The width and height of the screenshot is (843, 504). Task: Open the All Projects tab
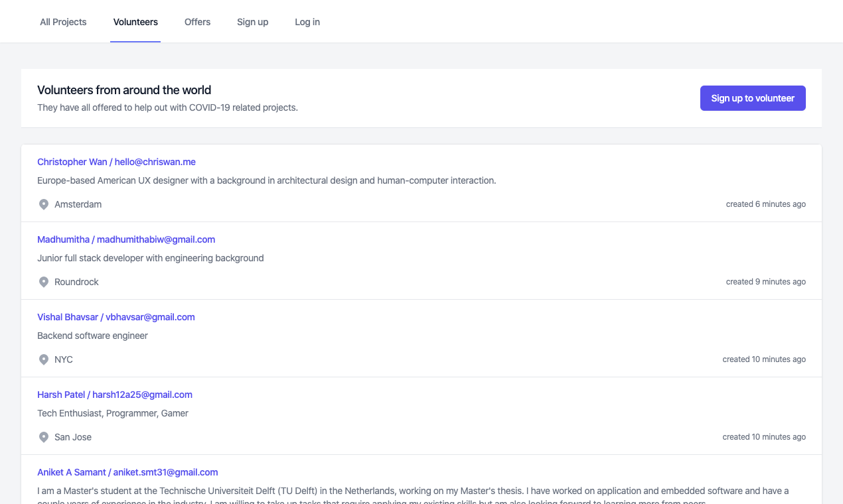click(x=63, y=22)
